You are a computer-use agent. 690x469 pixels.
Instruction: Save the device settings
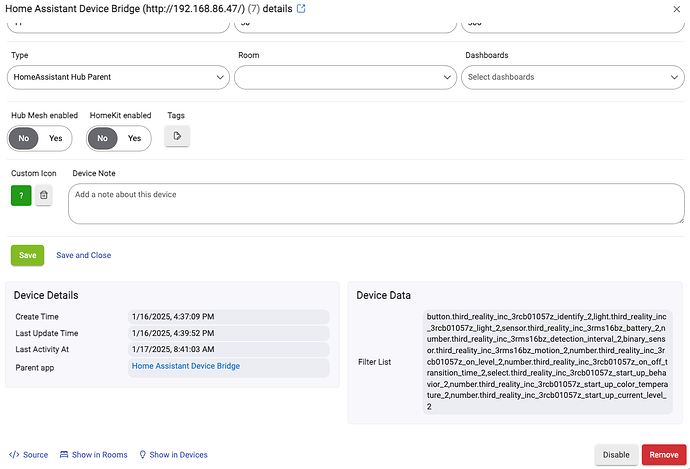(x=27, y=255)
